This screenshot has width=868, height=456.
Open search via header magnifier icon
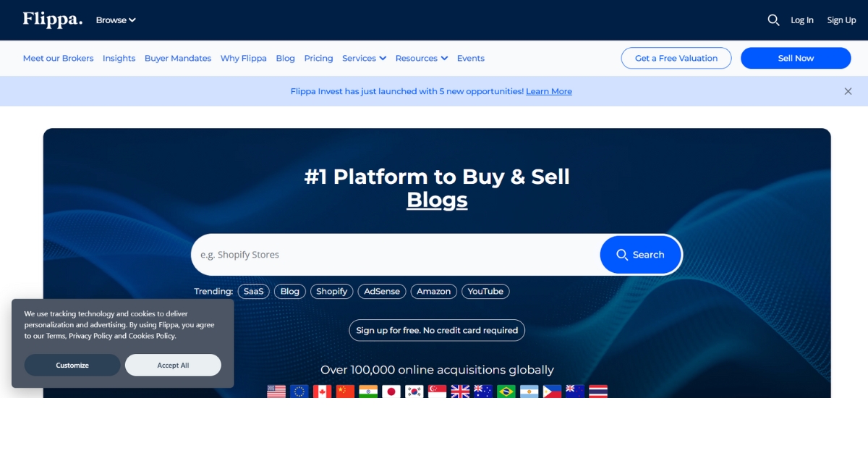click(x=773, y=20)
